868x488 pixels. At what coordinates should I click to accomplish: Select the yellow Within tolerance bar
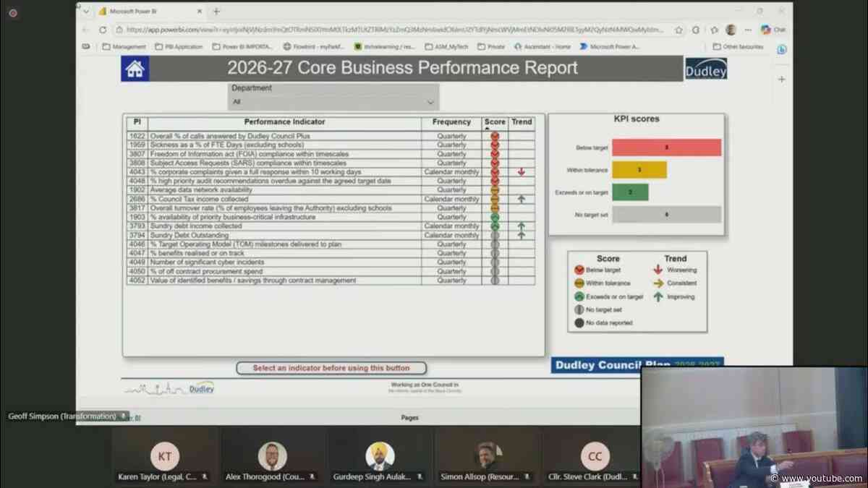(639, 170)
